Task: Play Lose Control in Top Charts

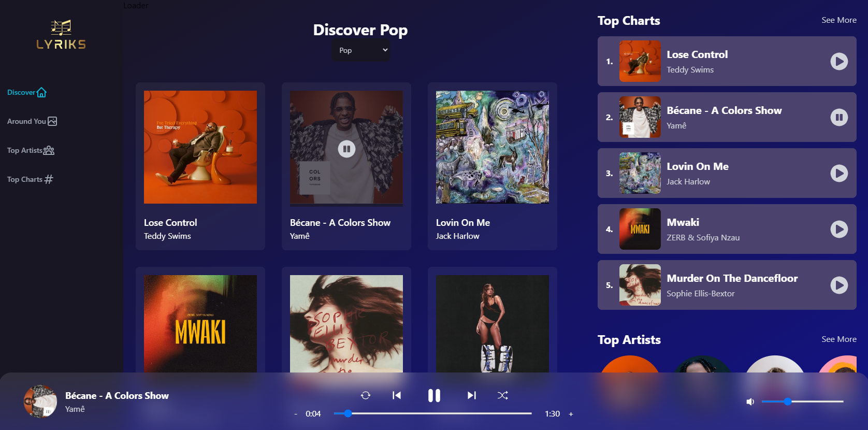Action: [x=839, y=61]
